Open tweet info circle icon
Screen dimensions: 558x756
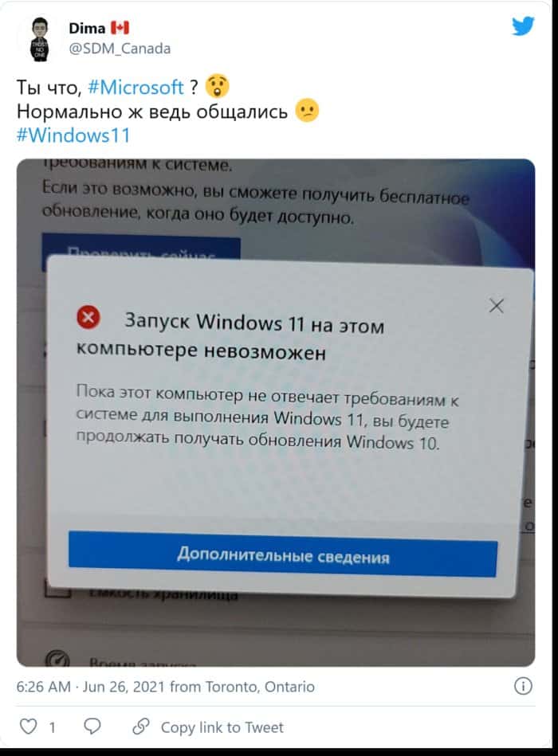(x=523, y=686)
